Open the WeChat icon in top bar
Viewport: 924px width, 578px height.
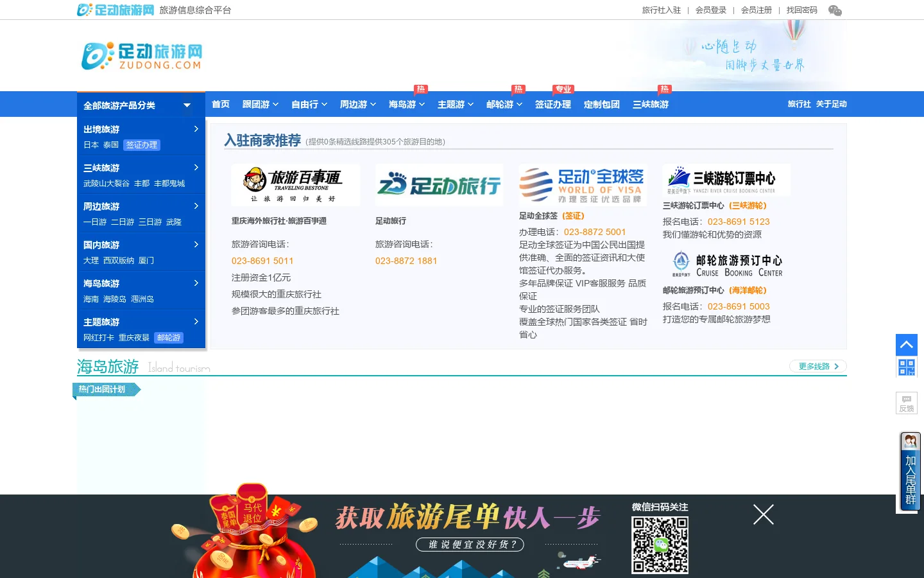click(835, 10)
